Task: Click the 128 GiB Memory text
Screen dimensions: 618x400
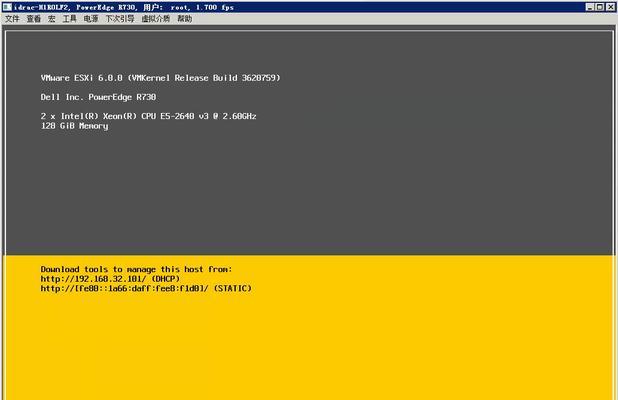Action: pos(74,126)
